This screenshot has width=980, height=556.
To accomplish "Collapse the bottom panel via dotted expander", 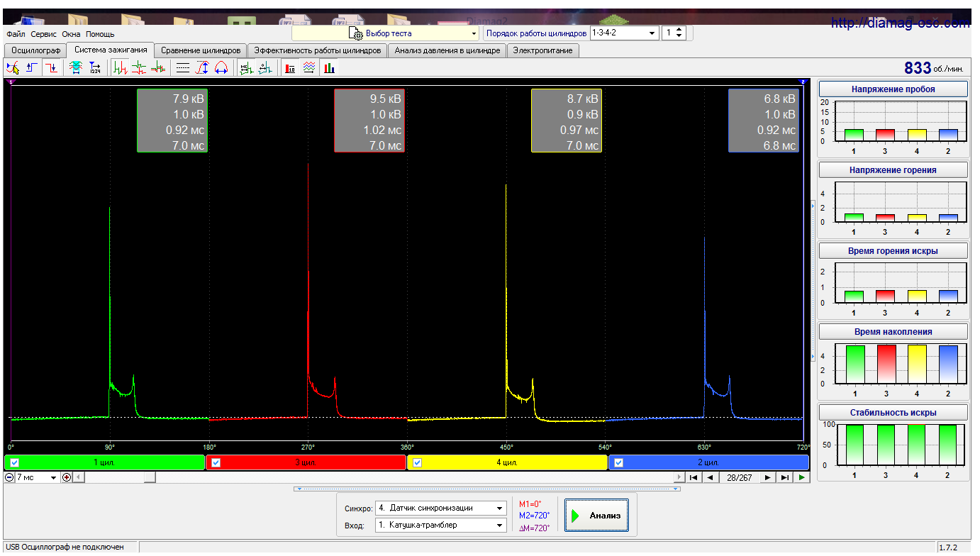I will coord(486,489).
